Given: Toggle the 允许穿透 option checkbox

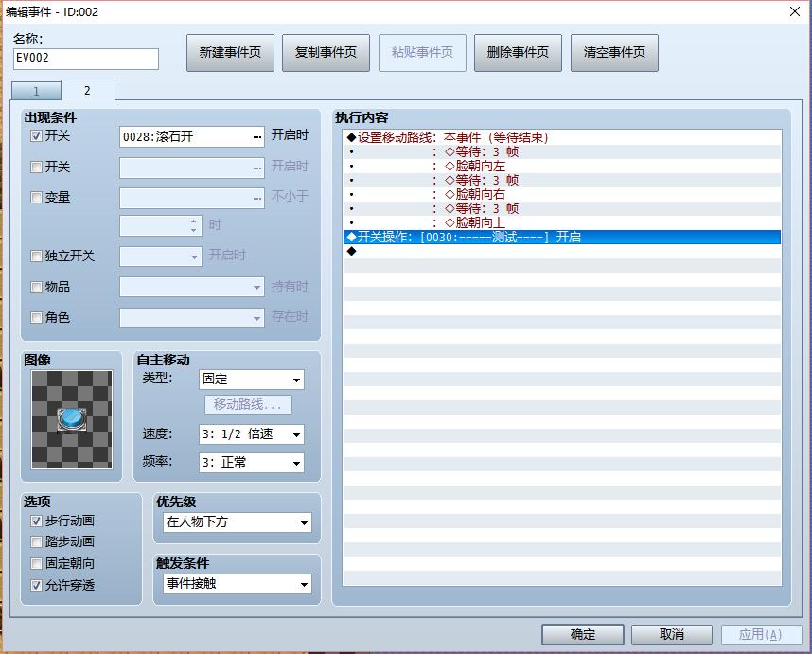Looking at the screenshot, I should tap(36, 585).
